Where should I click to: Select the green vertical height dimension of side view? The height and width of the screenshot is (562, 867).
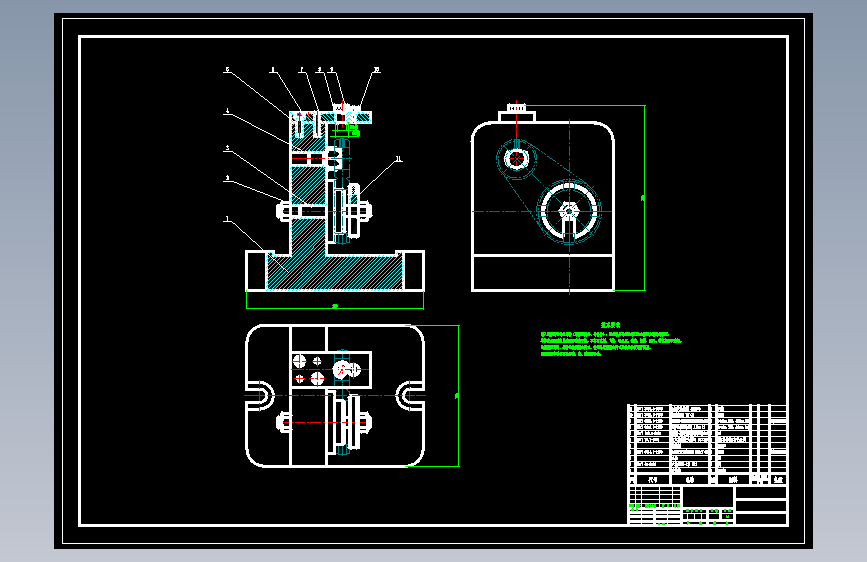pos(644,197)
